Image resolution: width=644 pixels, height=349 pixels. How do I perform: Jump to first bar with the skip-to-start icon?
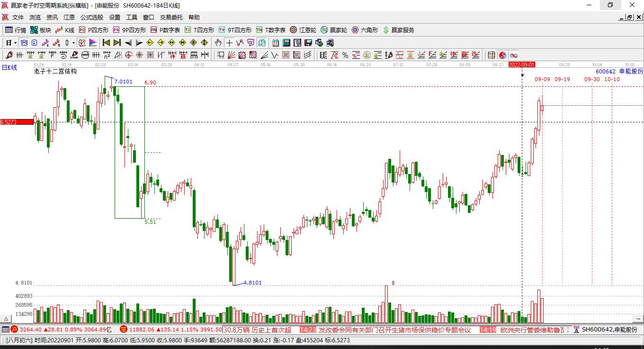point(106,43)
